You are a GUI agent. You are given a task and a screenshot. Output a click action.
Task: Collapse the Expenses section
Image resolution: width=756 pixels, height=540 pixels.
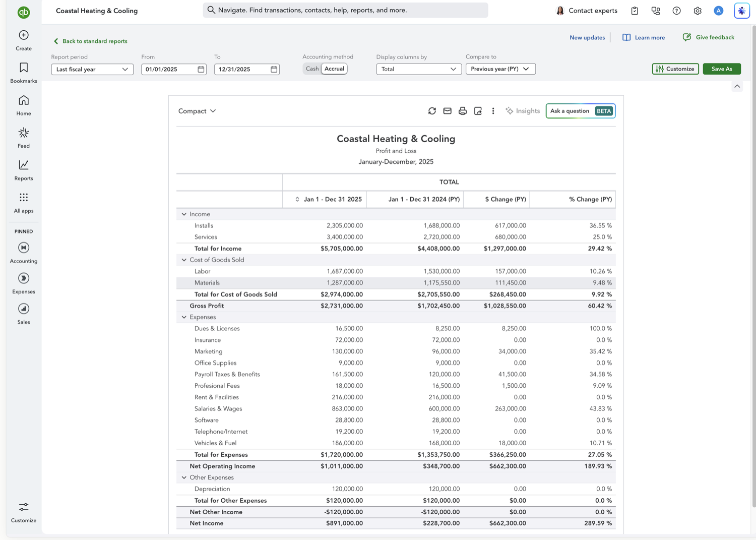184,317
